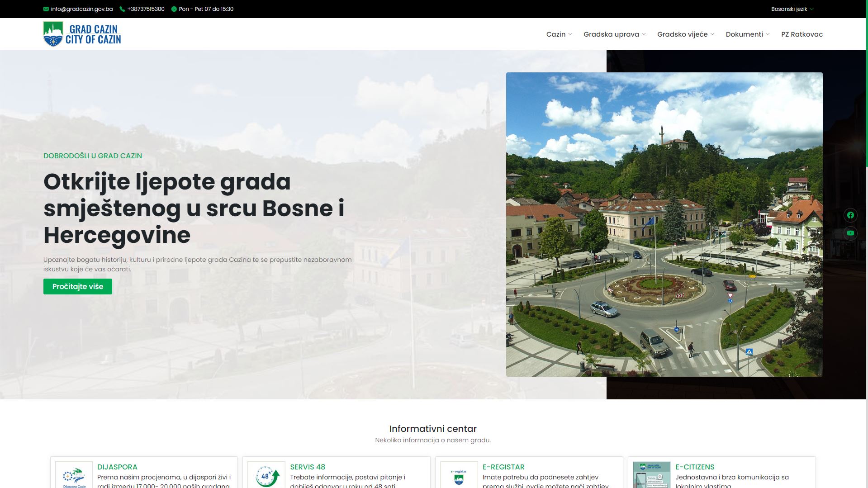Click the clock working-hours icon

(x=174, y=9)
